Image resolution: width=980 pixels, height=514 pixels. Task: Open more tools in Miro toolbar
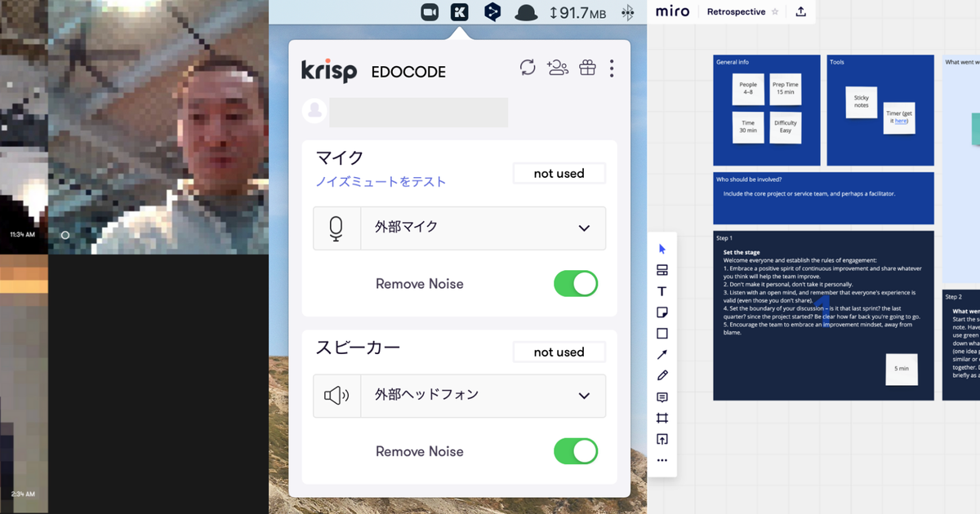(x=662, y=461)
